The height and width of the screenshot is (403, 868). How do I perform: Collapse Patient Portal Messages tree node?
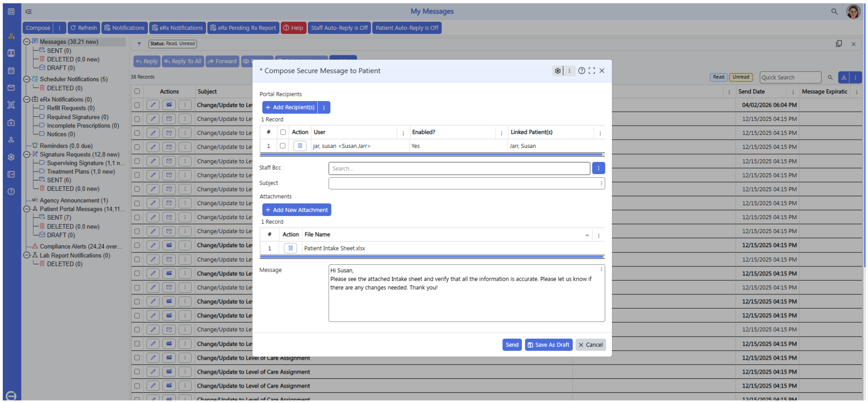(27, 209)
